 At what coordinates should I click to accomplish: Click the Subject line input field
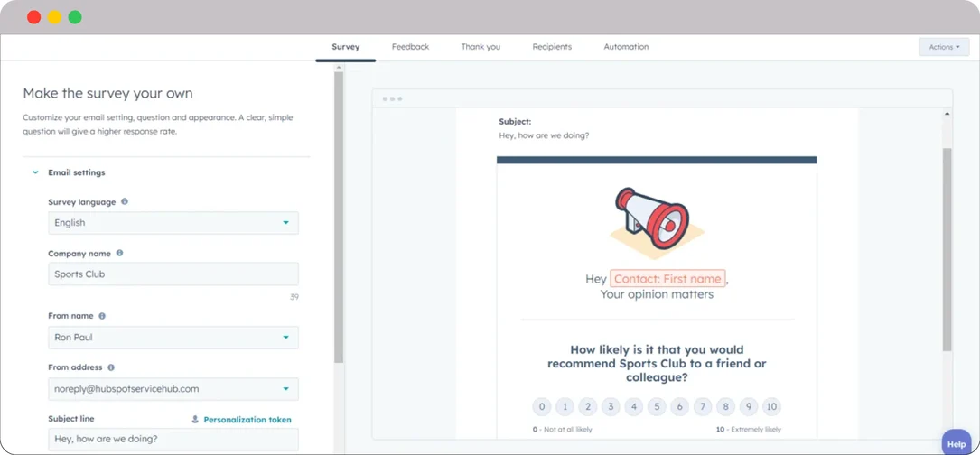pyautogui.click(x=173, y=440)
